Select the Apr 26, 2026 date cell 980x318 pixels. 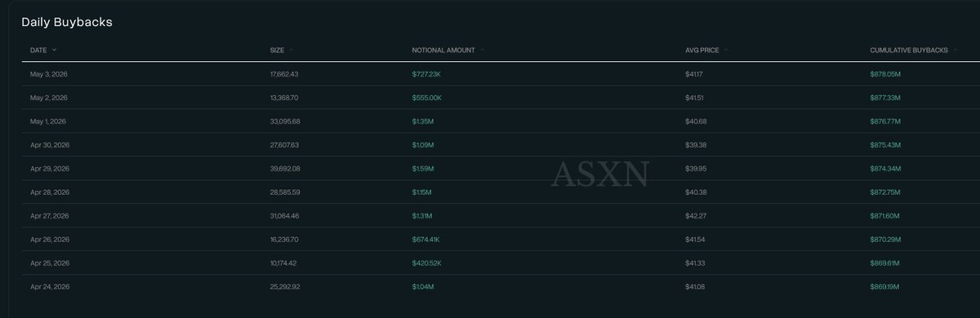51,240
